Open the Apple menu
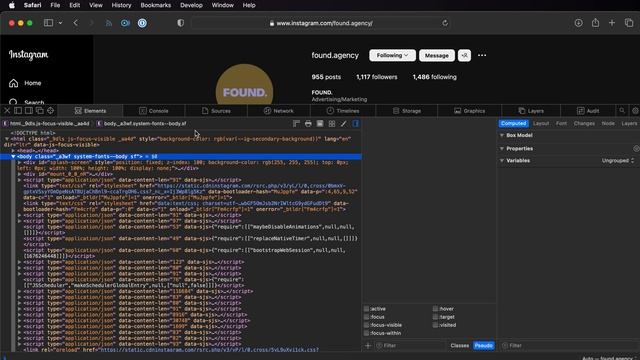 pyautogui.click(x=12, y=5)
